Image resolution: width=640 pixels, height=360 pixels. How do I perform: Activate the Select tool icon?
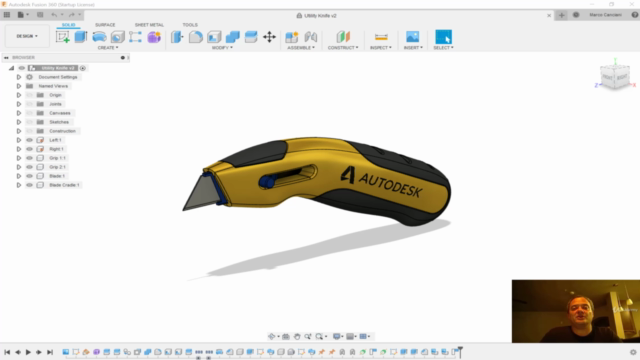tap(443, 37)
